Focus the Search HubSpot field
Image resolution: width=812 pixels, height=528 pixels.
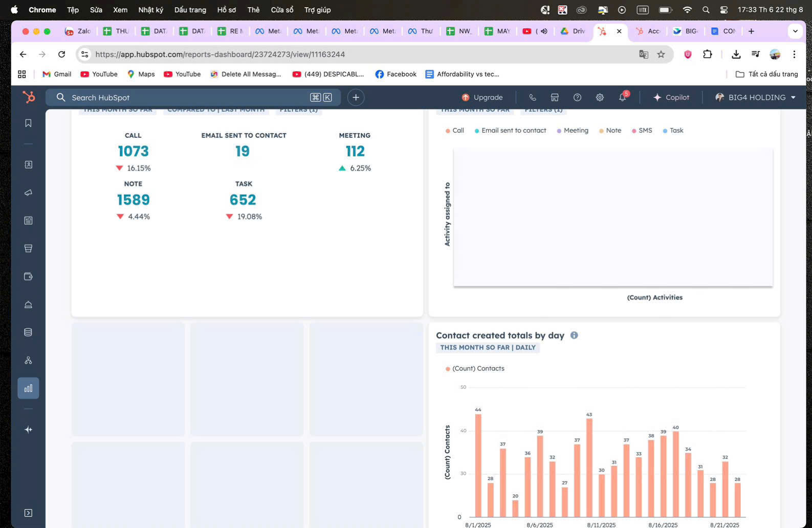click(x=193, y=97)
